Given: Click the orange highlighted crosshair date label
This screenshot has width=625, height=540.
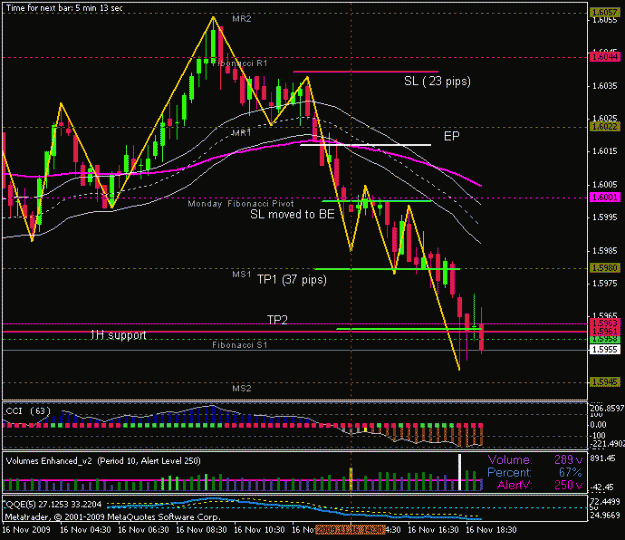Looking at the screenshot, I should [x=350, y=530].
